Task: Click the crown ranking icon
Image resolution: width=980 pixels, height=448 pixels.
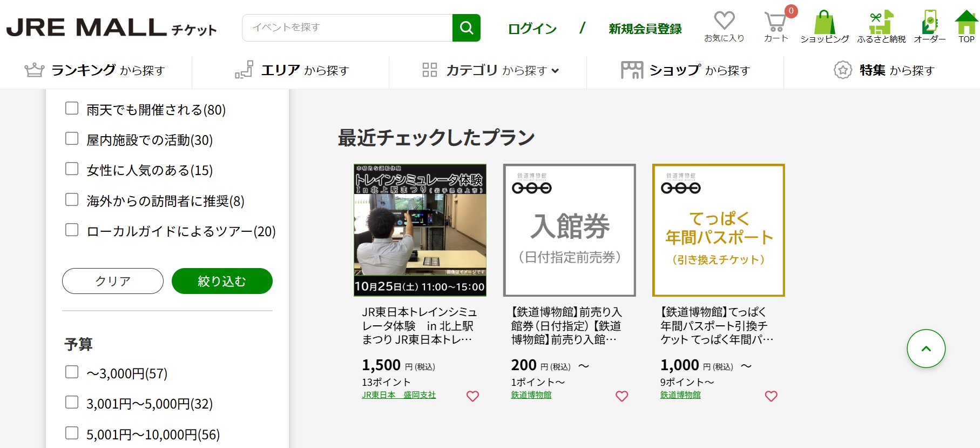Action: click(x=34, y=70)
